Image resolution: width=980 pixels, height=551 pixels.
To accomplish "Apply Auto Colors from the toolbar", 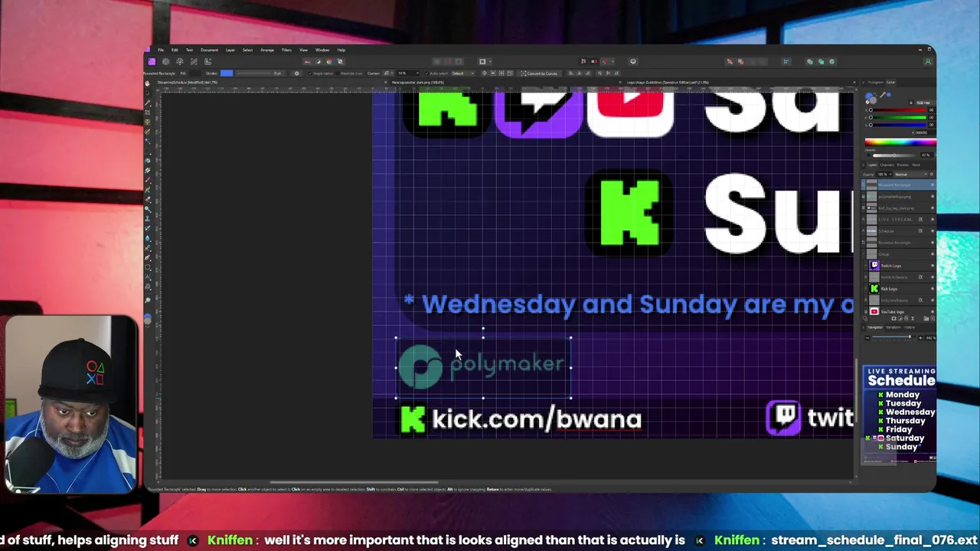I will pos(329,61).
